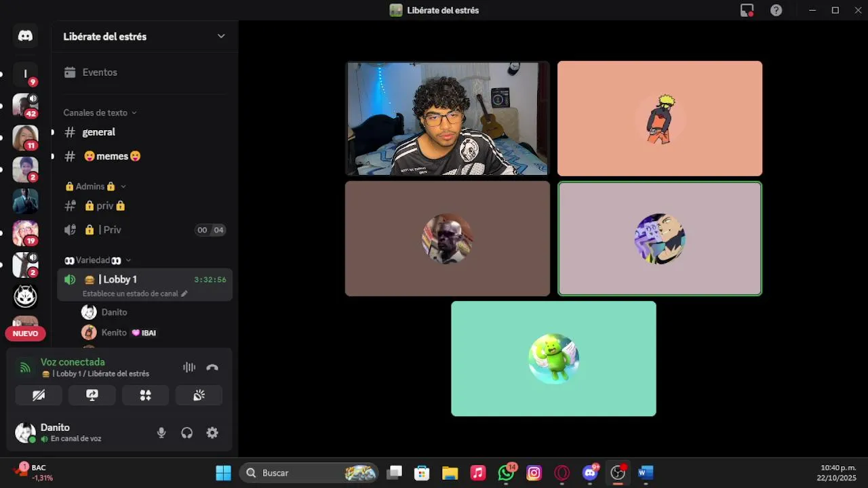The image size is (868, 488).
Task: Open the white wolf logo server
Action: 25,296
